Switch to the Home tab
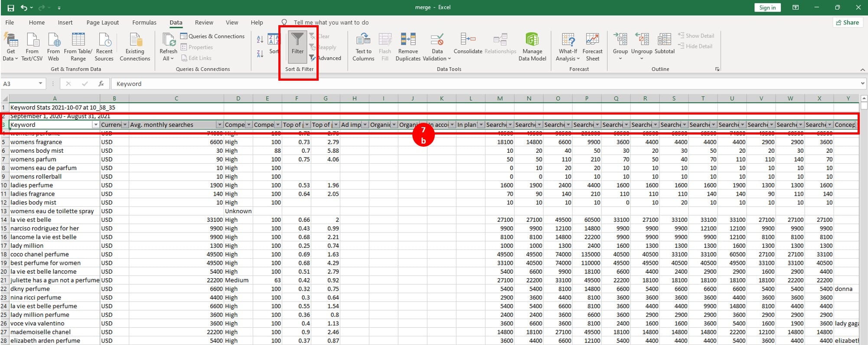This screenshot has width=868, height=345. (37, 23)
